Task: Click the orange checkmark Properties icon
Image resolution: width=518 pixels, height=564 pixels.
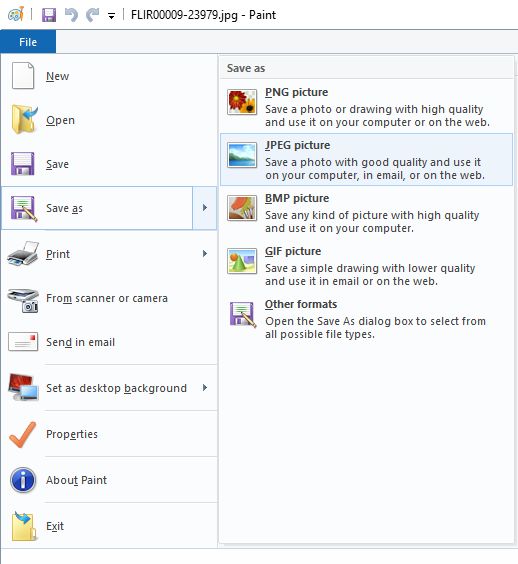Action: click(22, 435)
